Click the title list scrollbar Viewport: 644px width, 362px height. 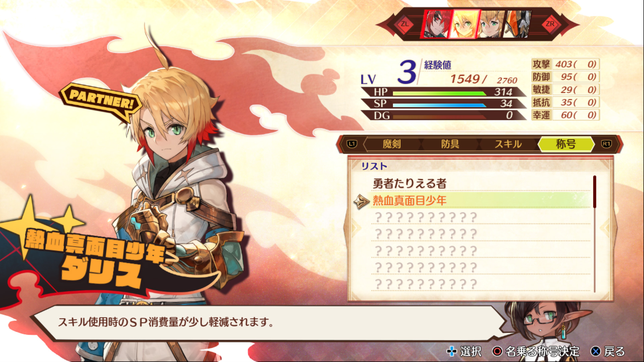coord(595,234)
